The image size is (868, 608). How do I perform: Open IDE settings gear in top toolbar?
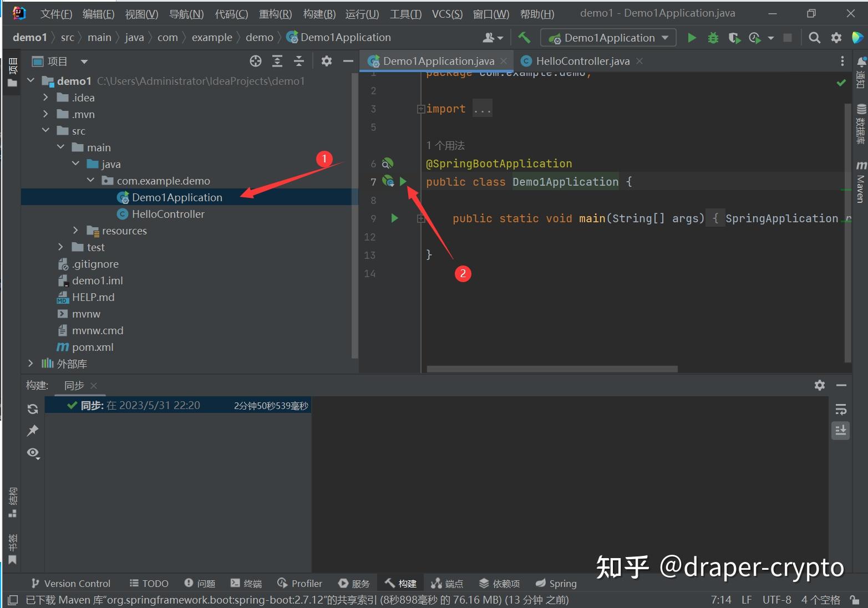[x=836, y=38]
